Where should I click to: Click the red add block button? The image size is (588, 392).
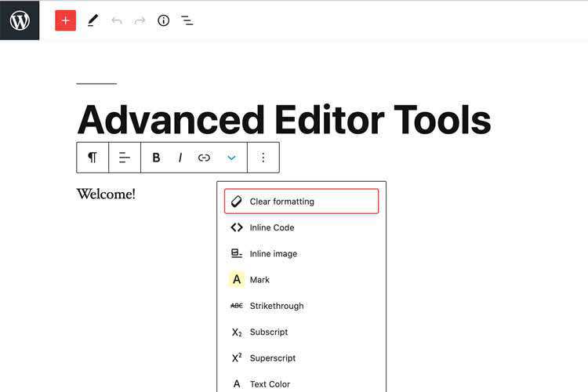tap(66, 20)
